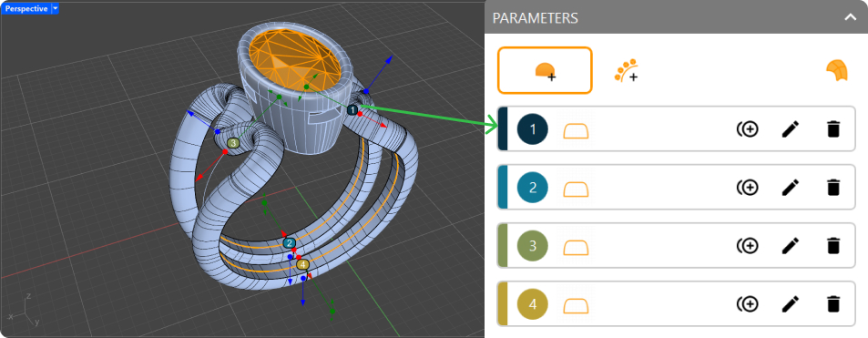The height and width of the screenshot is (338, 868).
Task: Select marker 3 on the ring model
Action: pyautogui.click(x=233, y=143)
